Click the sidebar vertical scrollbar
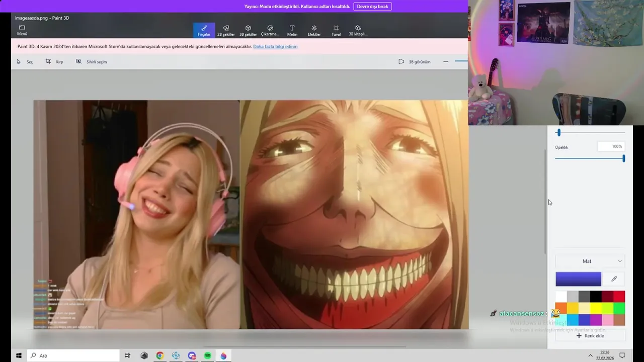 pos(546,201)
